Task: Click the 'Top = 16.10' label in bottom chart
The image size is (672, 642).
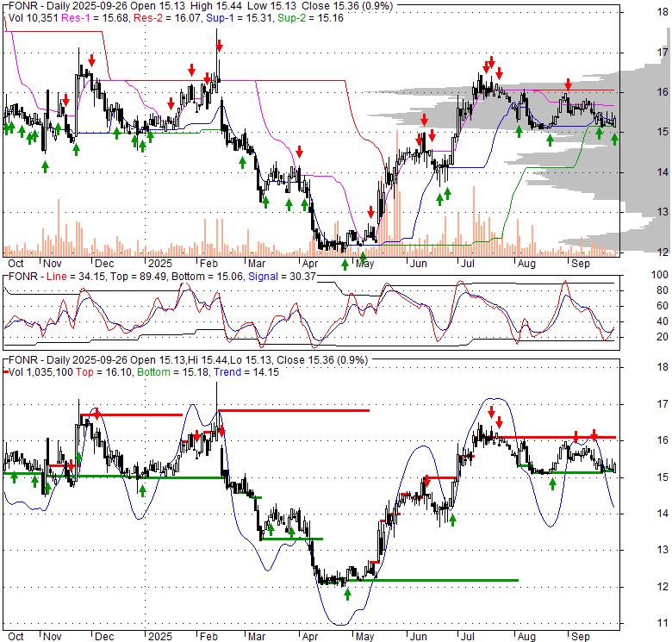Action: pyautogui.click(x=104, y=372)
